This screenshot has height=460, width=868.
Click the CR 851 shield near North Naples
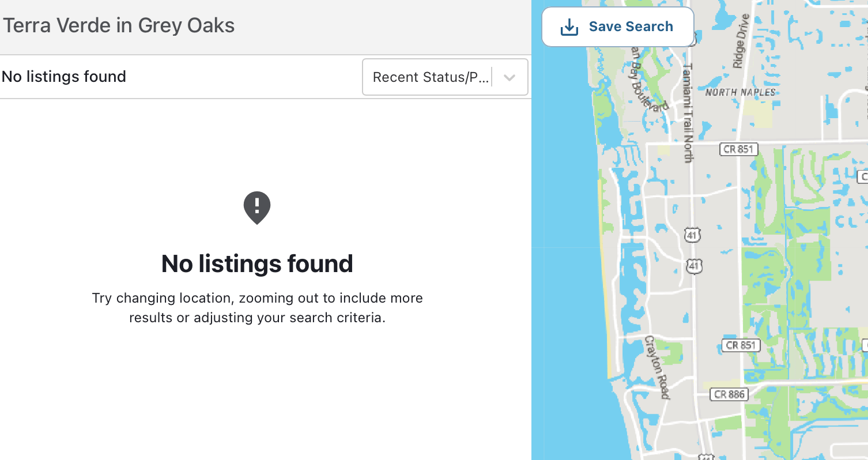coord(738,149)
